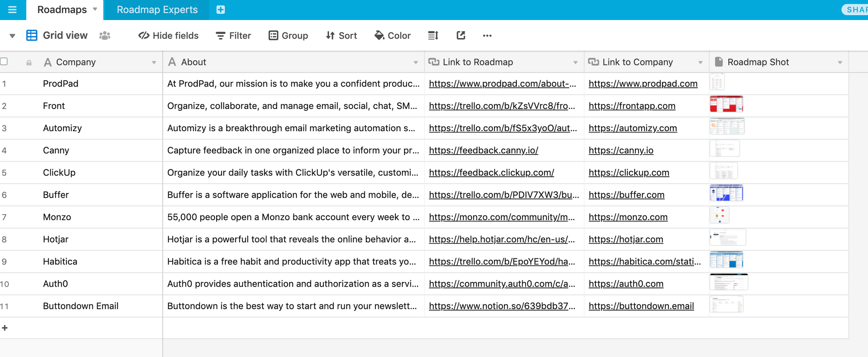Click the SHARE button at top right
Viewport: 868px width, 357px height.
coord(855,10)
